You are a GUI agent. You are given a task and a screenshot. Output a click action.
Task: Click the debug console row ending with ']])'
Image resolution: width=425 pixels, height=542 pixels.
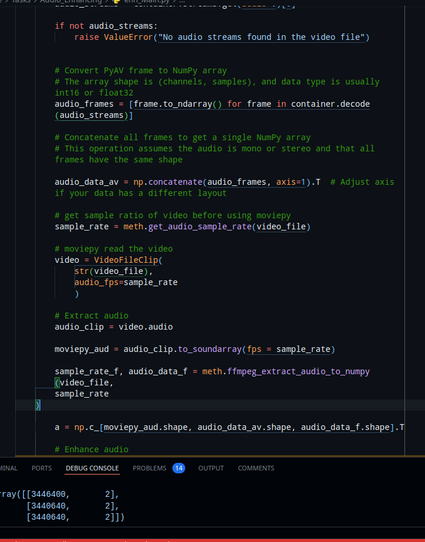click(x=75, y=517)
